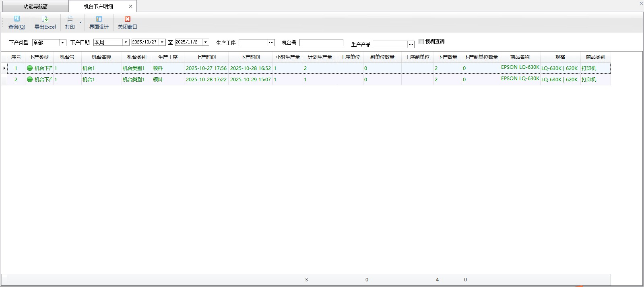
Task: Click the red 关闭窗口 icon
Action: point(128,19)
